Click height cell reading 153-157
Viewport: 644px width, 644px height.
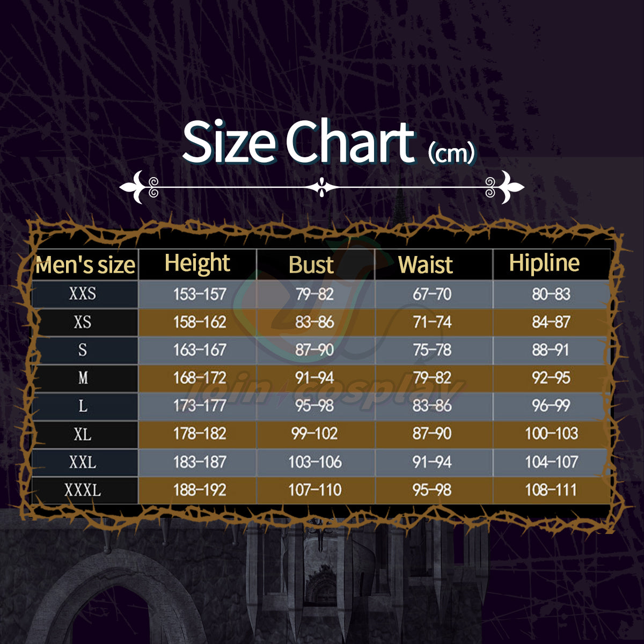point(199,294)
